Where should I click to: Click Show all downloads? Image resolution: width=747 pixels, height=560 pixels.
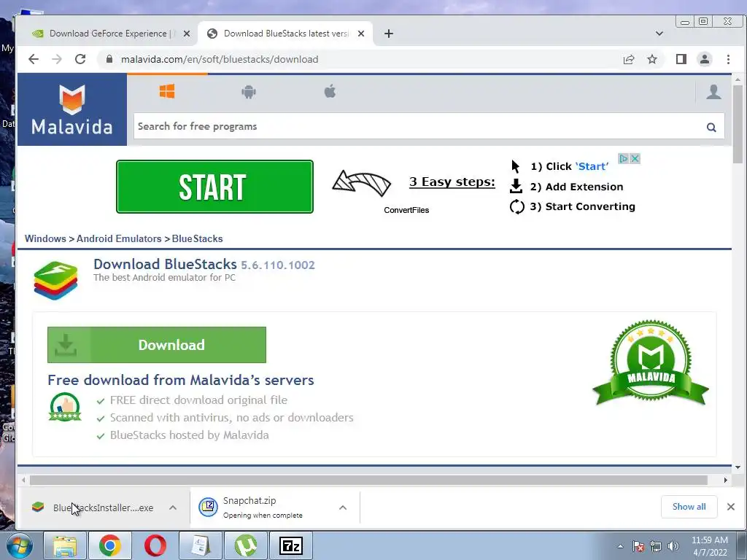689,507
